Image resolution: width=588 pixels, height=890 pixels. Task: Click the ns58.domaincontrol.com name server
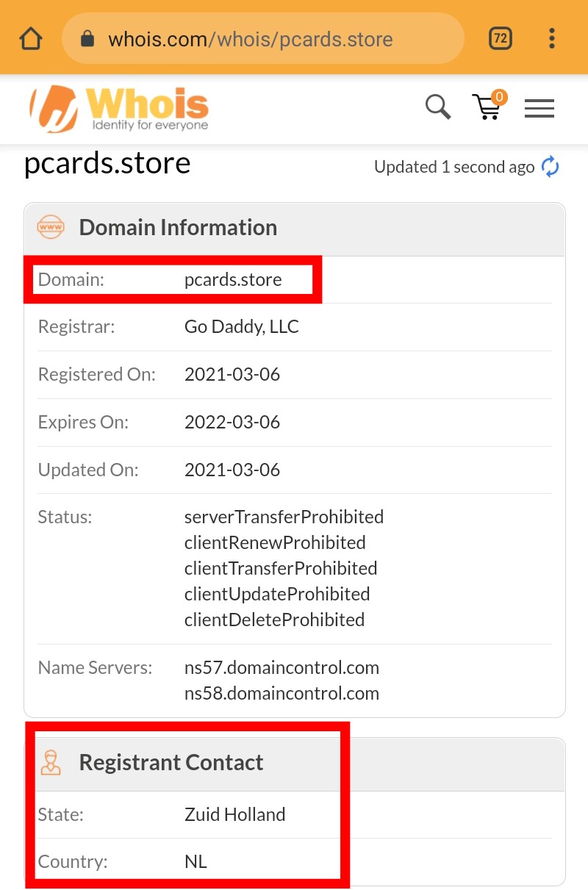[x=282, y=693]
